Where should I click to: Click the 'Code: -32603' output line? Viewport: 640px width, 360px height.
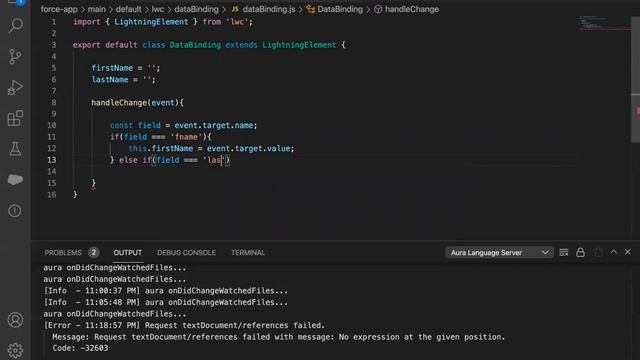tap(80, 348)
